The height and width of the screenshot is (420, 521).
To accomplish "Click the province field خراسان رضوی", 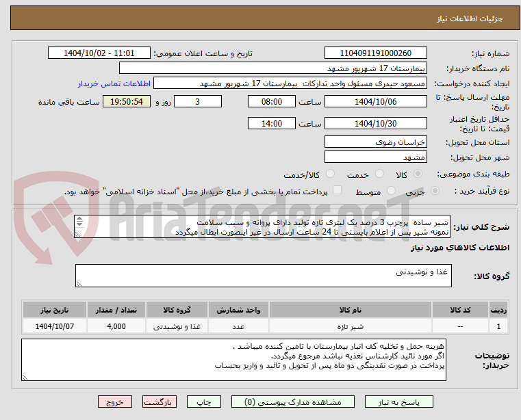I will [x=375, y=142].
